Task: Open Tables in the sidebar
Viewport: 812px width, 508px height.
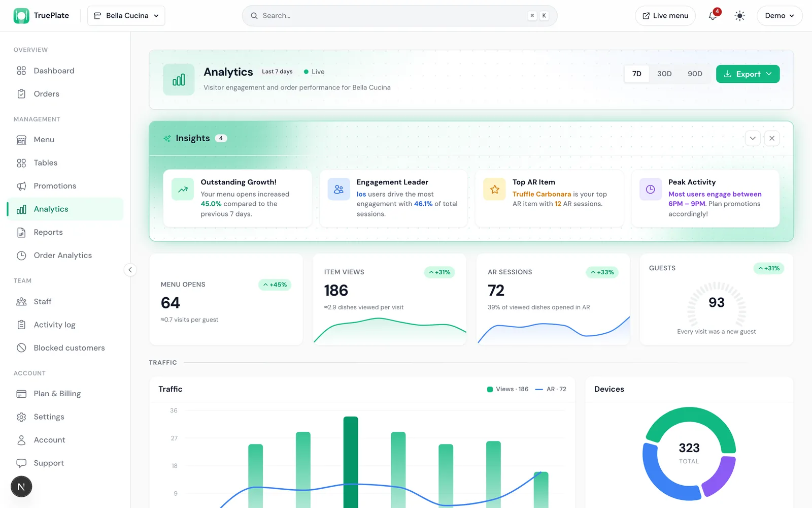Action: coord(65,163)
